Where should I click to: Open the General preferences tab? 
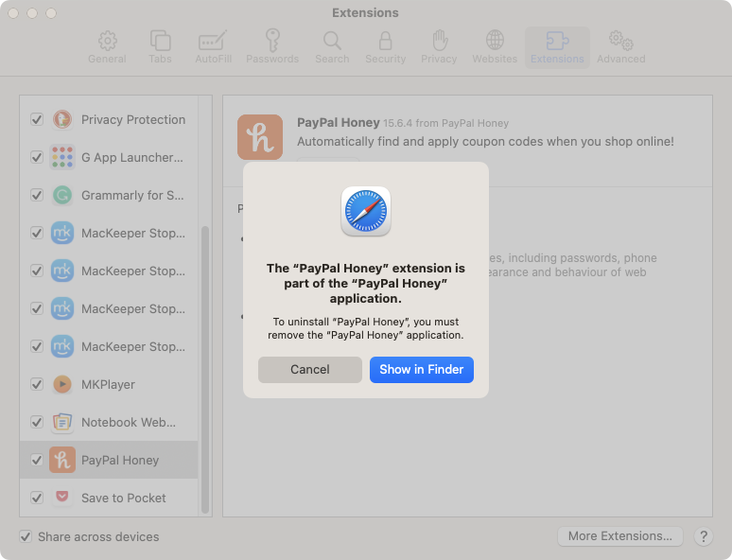coord(107,47)
